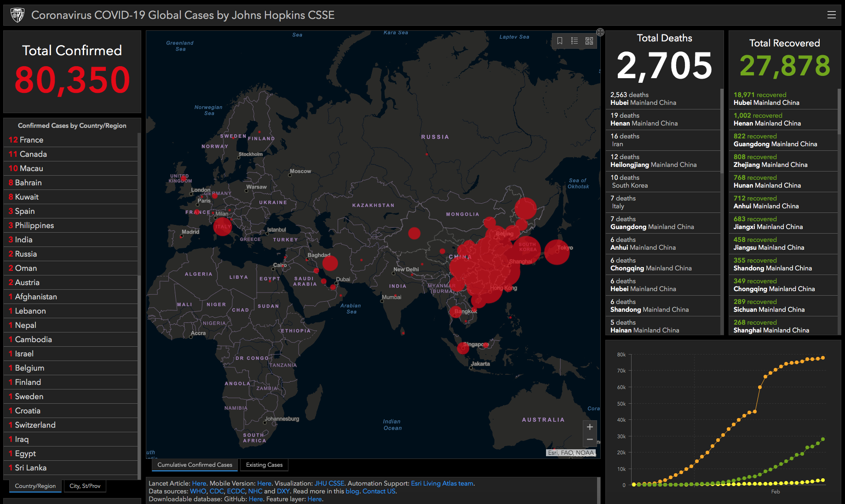Click the Tokyo case circle on map

pos(557,252)
